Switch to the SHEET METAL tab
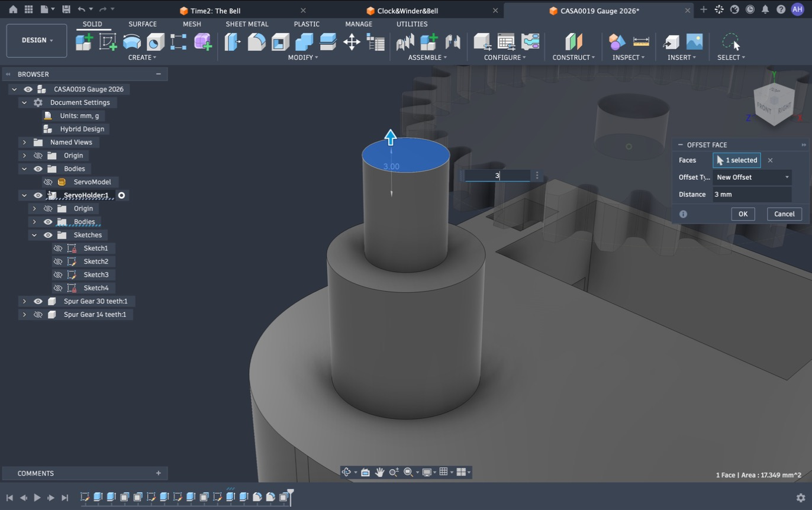This screenshot has height=510, width=812. (247, 24)
